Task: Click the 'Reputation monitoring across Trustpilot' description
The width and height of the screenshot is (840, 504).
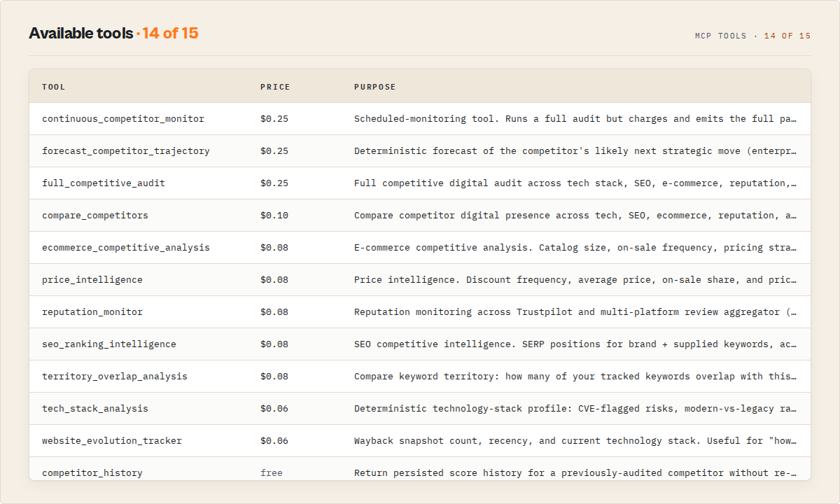Action: [x=575, y=312]
